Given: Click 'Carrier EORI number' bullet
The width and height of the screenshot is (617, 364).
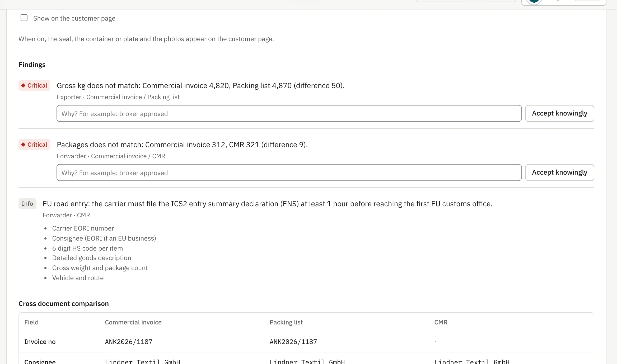Looking at the screenshot, I should click(x=83, y=228).
